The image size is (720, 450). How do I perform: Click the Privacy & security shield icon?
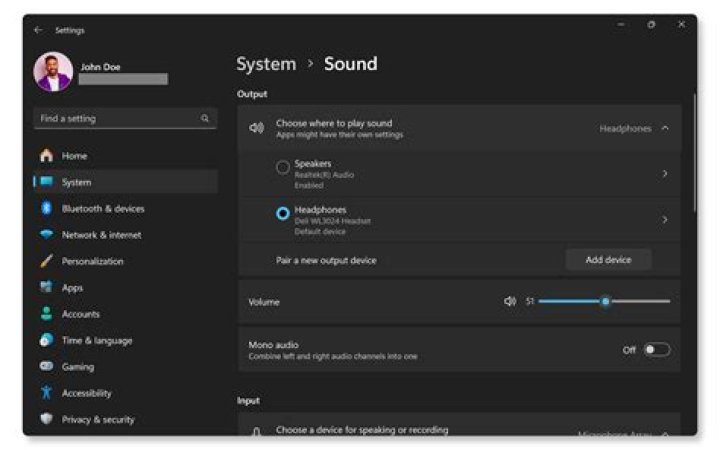pyautogui.click(x=46, y=420)
